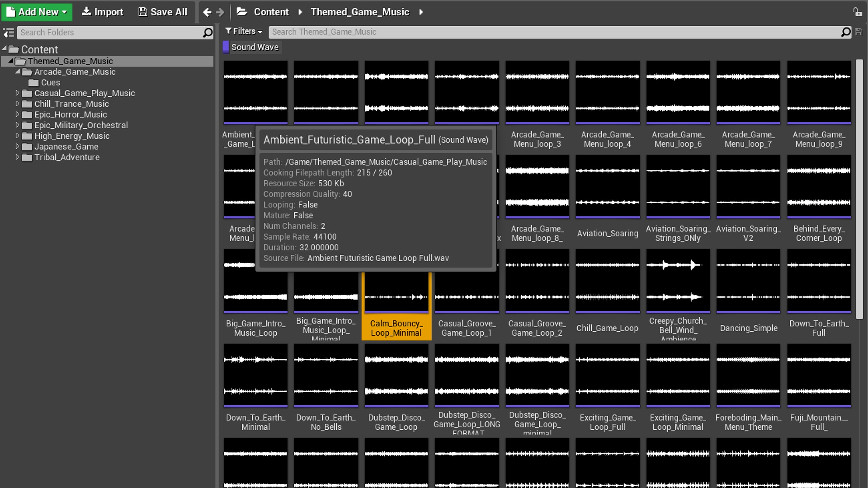Image resolution: width=868 pixels, height=488 pixels.
Task: Select Arcade_Game_Menu_loop_3 asset
Action: pyautogui.click(x=537, y=105)
